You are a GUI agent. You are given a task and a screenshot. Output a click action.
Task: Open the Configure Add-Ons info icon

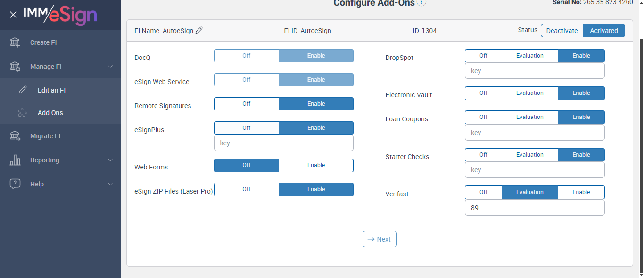click(421, 3)
